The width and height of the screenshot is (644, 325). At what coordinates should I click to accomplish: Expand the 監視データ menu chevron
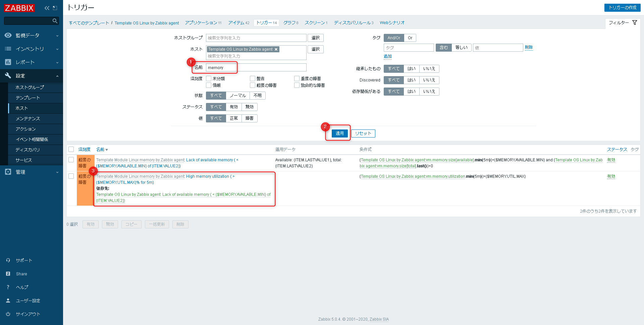(x=57, y=36)
